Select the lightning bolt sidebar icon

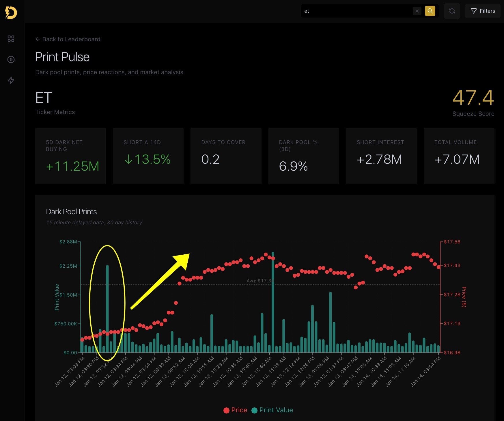(x=11, y=80)
